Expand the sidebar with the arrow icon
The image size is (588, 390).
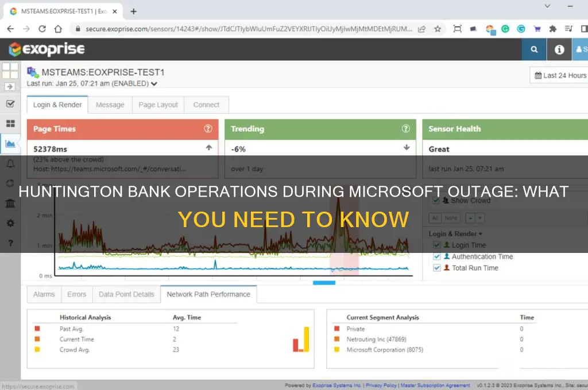(10, 87)
